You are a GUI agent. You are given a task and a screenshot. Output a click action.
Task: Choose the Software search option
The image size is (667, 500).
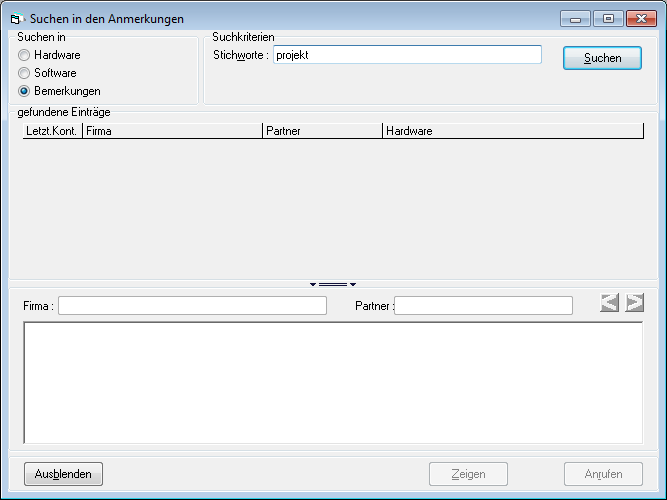coord(24,73)
